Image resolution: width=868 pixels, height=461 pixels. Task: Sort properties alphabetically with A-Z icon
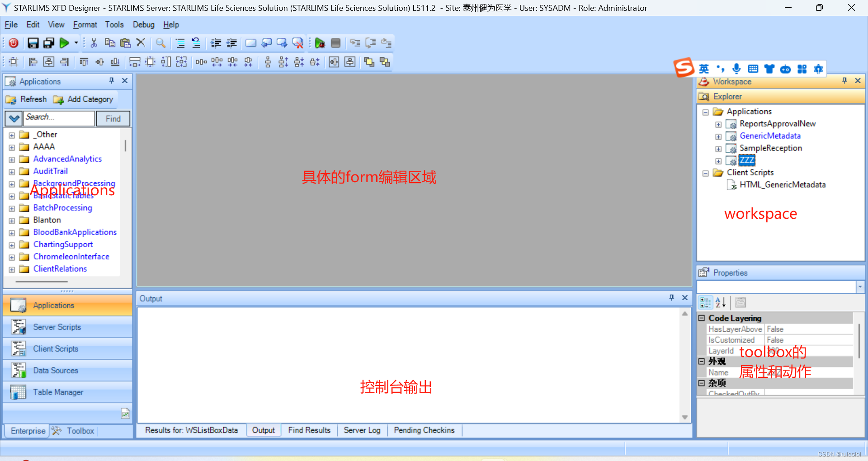tap(720, 302)
